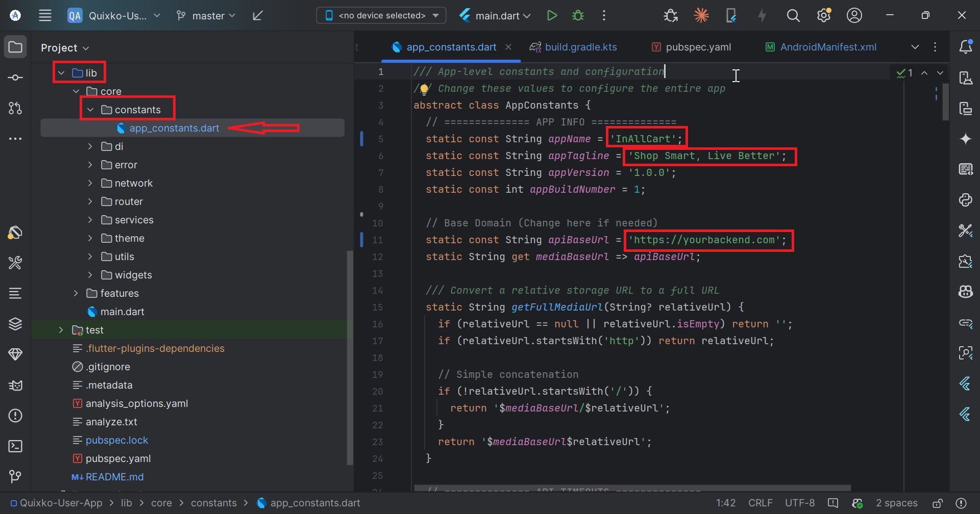Click the editor vertical scrollbar
The height and width of the screenshot is (514, 980).
[x=945, y=102]
